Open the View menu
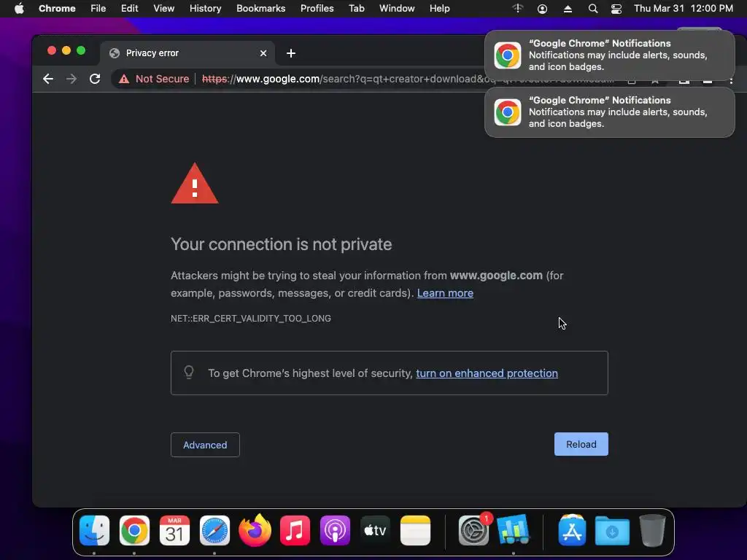Screen dimensions: 747x560 [x=163, y=9]
